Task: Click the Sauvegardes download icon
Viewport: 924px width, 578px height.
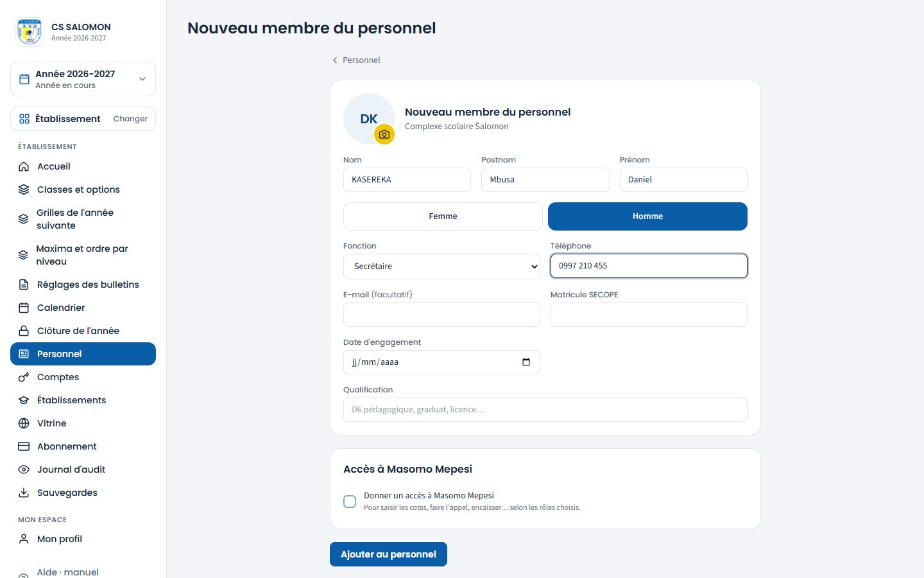Action: 24,493
